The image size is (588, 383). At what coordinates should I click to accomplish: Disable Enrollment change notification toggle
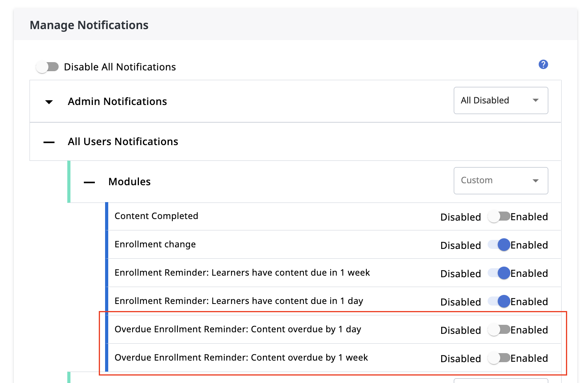click(x=499, y=245)
